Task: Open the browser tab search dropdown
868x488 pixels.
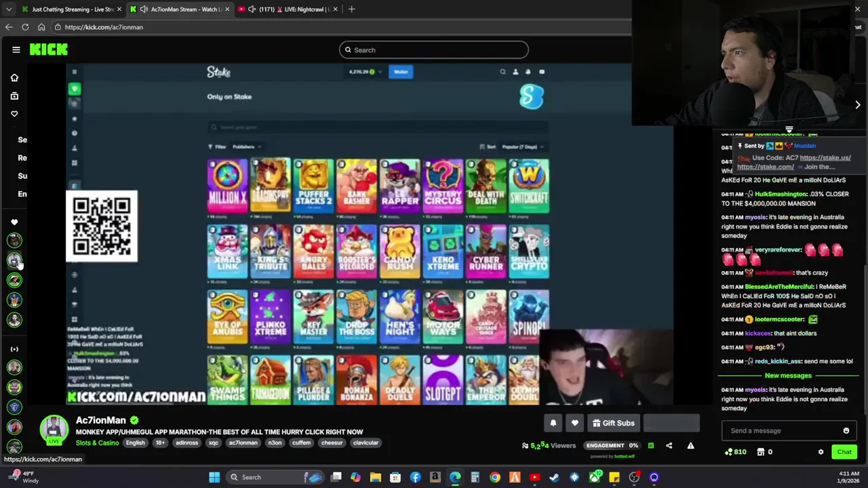Action: pos(9,9)
